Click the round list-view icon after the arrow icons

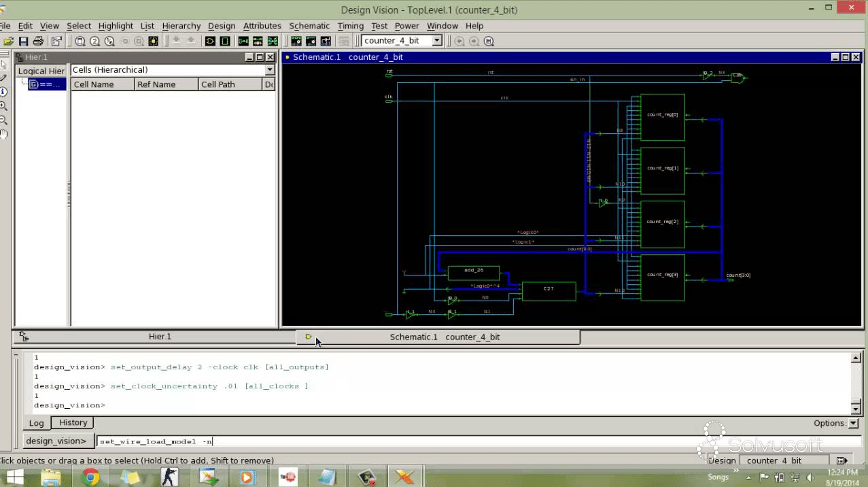(x=488, y=41)
